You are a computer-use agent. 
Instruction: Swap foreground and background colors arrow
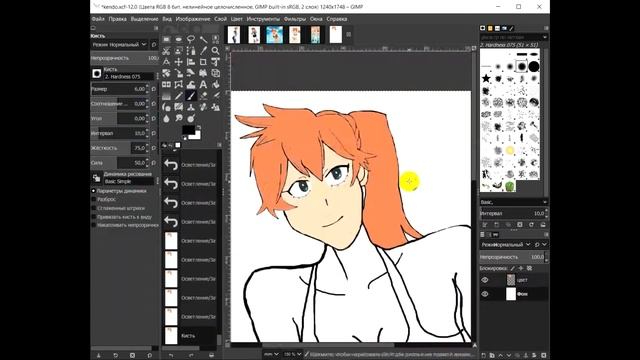198,127
